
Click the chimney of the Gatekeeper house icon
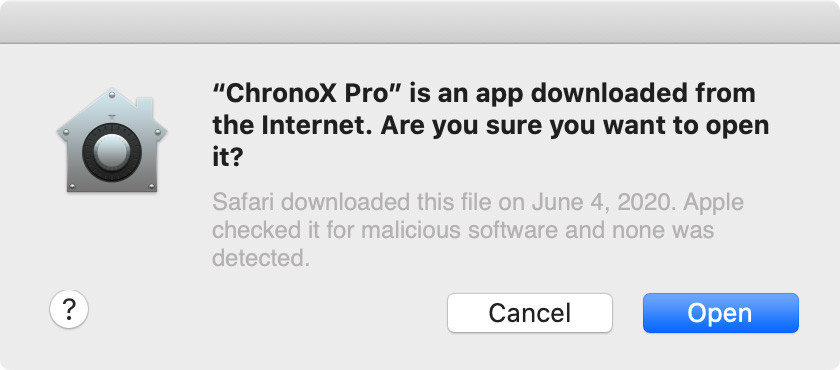coord(144,109)
